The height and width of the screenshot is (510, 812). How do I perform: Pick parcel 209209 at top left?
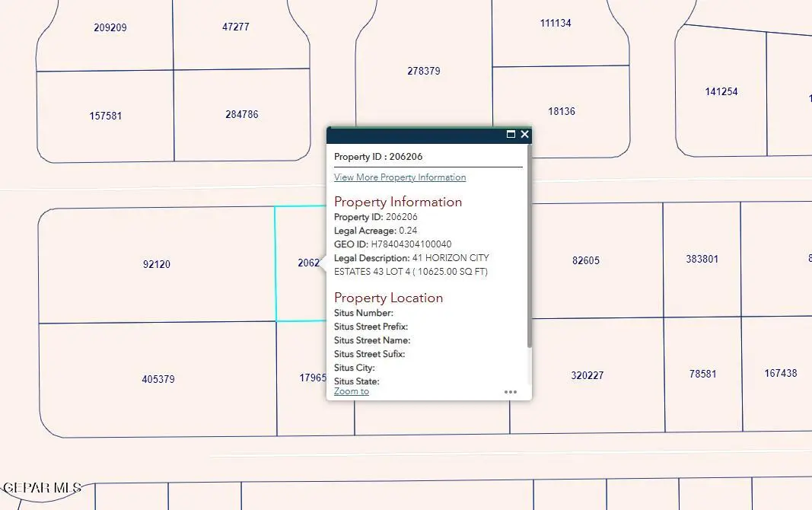pos(110,27)
